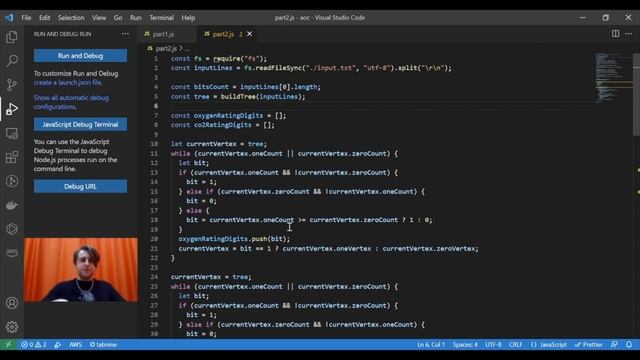Image resolution: width=640 pixels, height=360 pixels.
Task: Click the AWS status bar entry
Action: click(75, 344)
